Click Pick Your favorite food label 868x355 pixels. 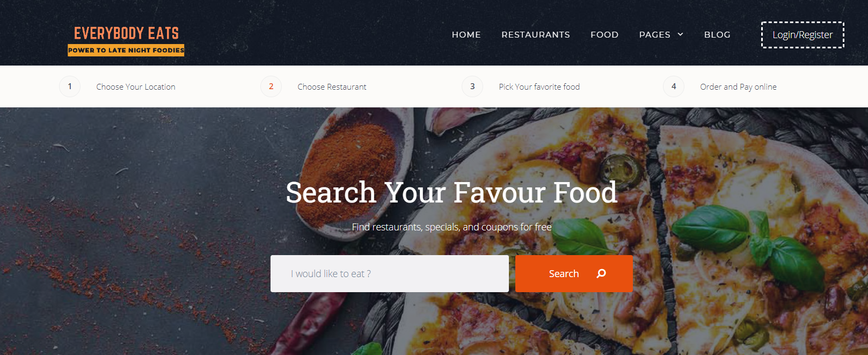pyautogui.click(x=539, y=86)
